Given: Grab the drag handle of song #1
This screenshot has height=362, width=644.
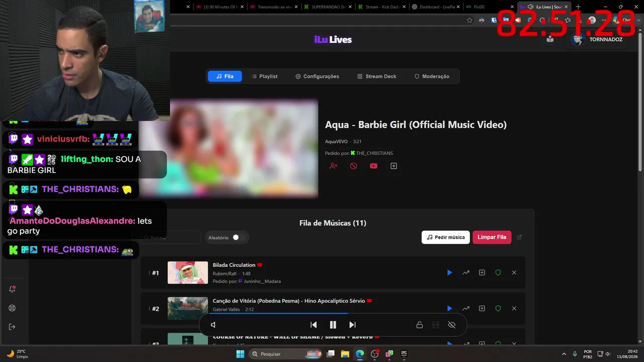Looking at the screenshot, I should pos(149,273).
